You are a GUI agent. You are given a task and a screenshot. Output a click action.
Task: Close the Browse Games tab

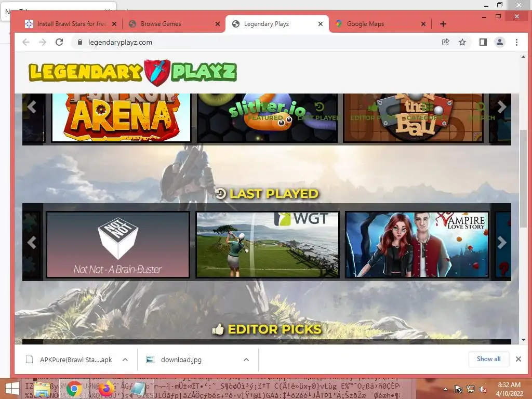pos(218,24)
